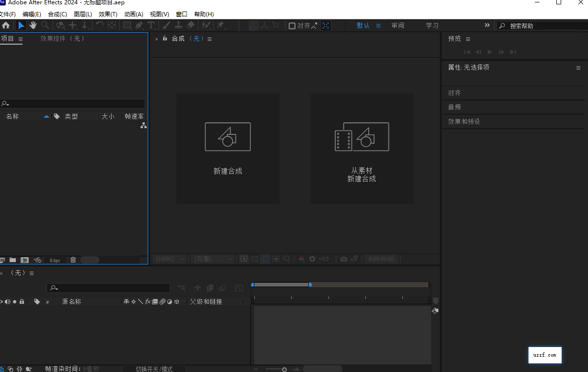The image size is (588, 372).
Task: Open the 效果 menu
Action: 107,14
